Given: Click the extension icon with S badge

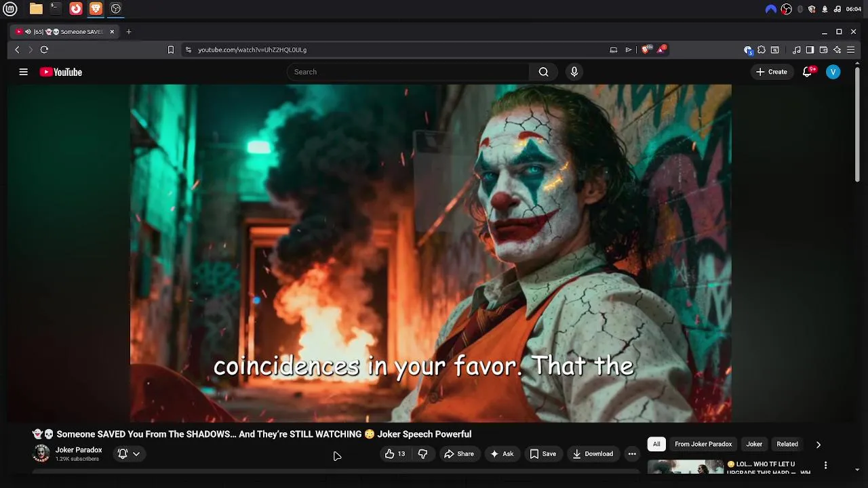Looking at the screenshot, I should click(748, 49).
